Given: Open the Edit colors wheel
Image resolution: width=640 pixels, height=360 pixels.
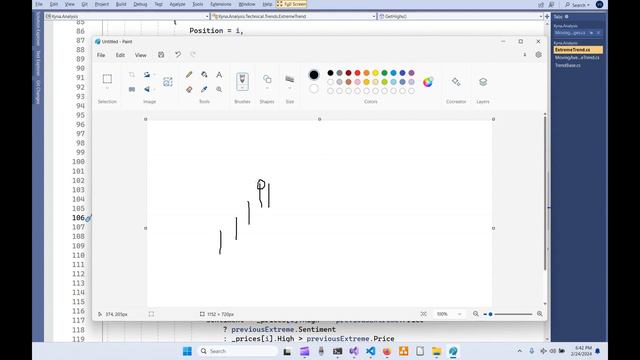Looking at the screenshot, I should (428, 82).
